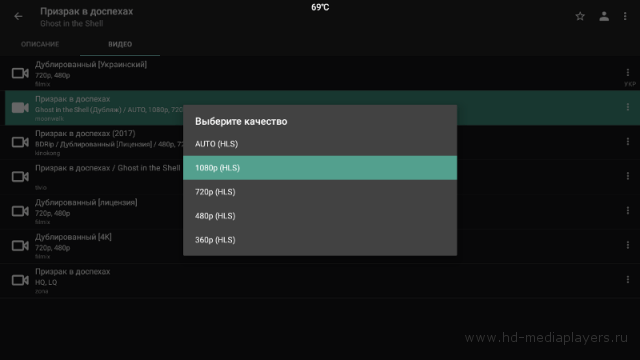Open options for HQ, LQ zona row
This screenshot has height=360, width=640.
pyautogui.click(x=628, y=280)
